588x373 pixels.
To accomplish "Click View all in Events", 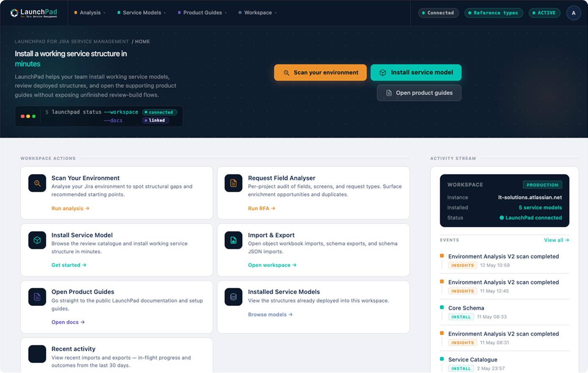I will [x=556, y=240].
